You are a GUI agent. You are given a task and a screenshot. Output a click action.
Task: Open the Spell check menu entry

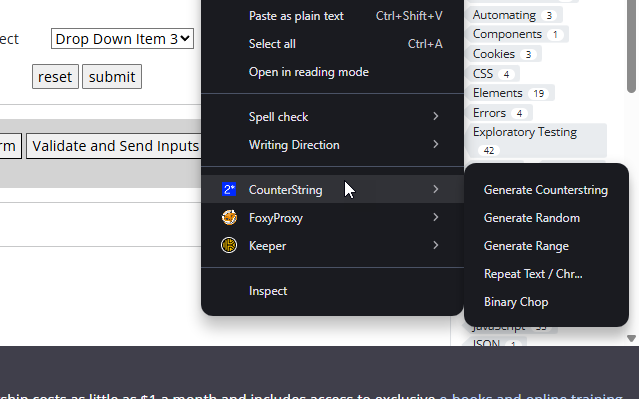[332, 117]
